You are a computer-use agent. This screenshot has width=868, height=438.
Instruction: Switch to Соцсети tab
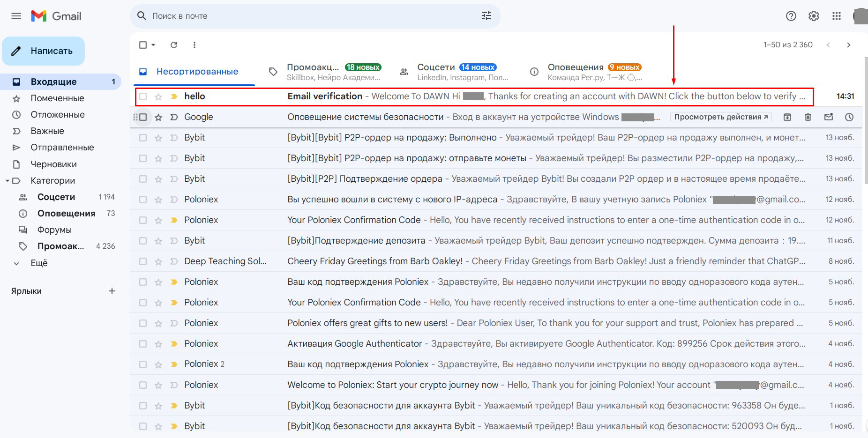pyautogui.click(x=455, y=72)
